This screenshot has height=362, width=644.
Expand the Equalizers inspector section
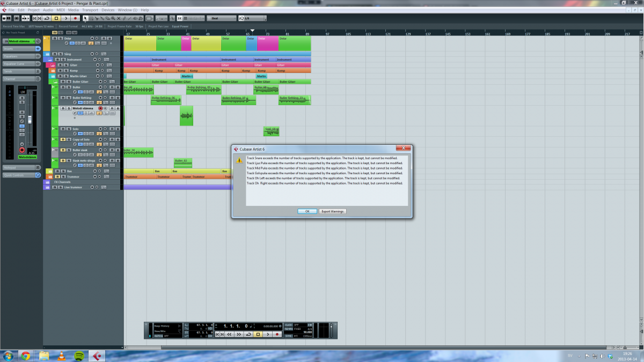[x=22, y=56]
